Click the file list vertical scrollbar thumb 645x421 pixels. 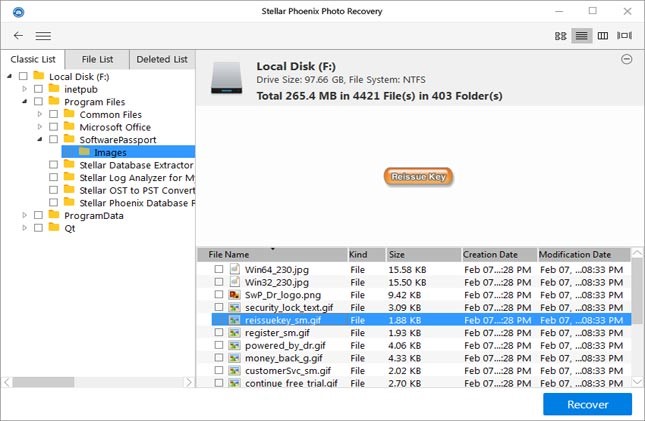637,291
